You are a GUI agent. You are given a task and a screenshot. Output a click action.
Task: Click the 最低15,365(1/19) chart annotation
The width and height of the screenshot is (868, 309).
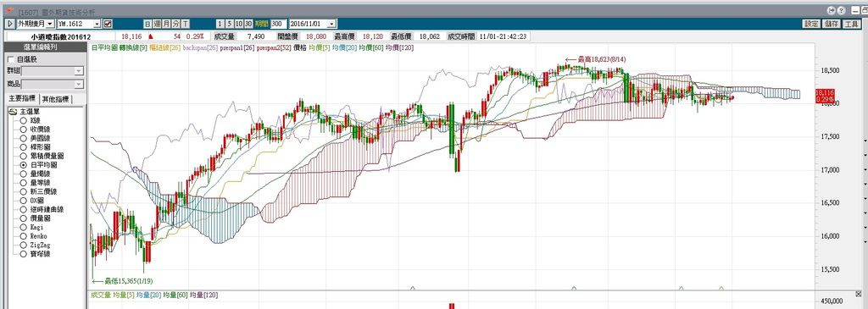pos(129,280)
